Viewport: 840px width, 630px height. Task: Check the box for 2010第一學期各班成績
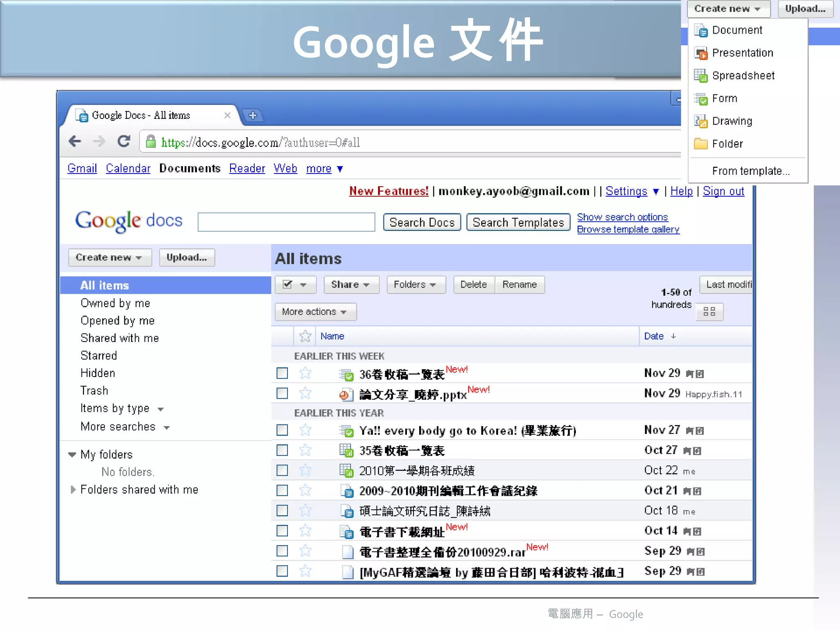click(x=282, y=470)
